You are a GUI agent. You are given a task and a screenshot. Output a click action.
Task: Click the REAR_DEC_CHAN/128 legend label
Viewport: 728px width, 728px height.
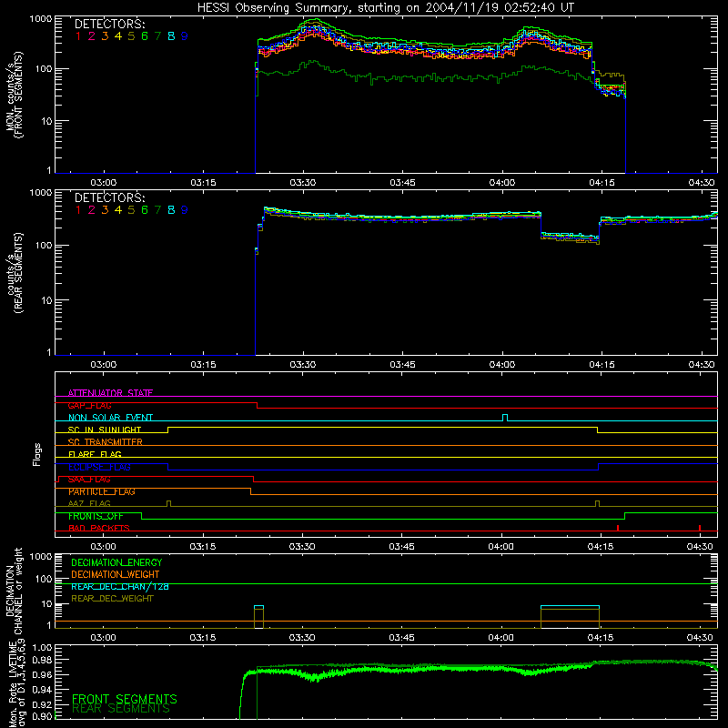pos(120,587)
